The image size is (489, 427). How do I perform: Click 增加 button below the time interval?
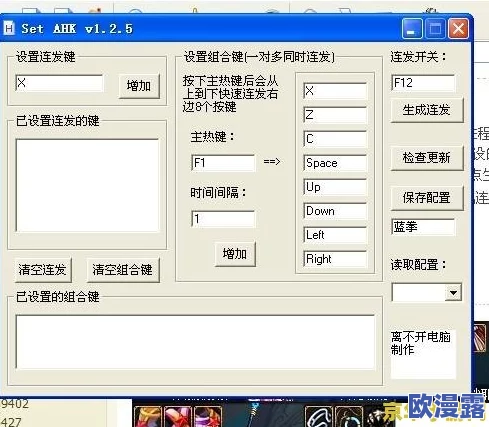click(x=235, y=254)
